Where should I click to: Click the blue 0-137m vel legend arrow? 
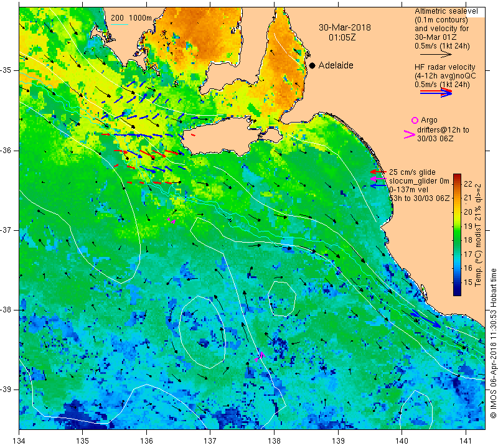[378, 186]
